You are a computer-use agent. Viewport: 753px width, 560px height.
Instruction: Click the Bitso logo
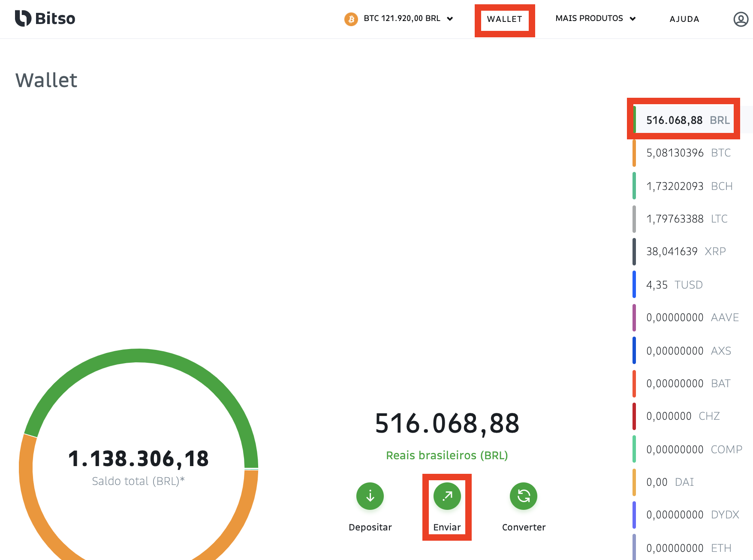click(44, 18)
